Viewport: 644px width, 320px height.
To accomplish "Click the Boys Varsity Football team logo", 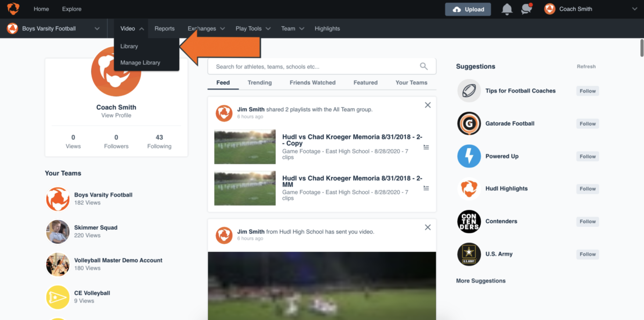I will pos(12,28).
